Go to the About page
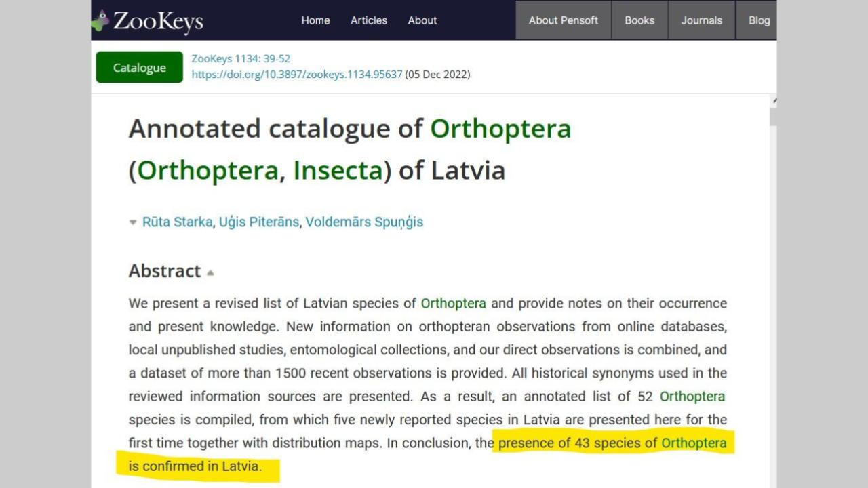The width and height of the screenshot is (868, 488). click(x=422, y=20)
